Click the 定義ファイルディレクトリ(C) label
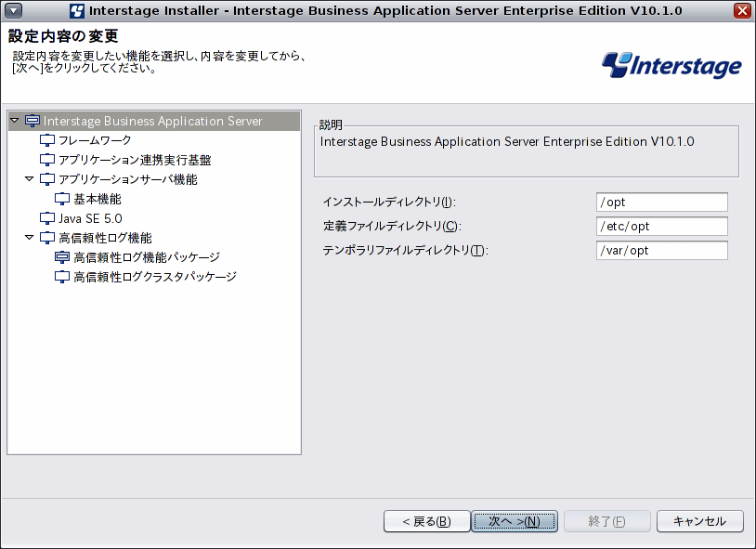This screenshot has height=549, width=756. (x=392, y=226)
